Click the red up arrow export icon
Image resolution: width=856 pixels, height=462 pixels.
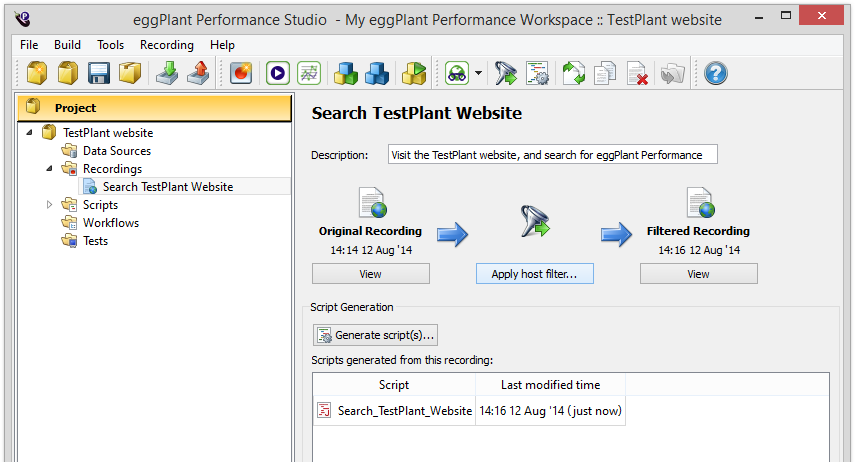tap(198, 73)
